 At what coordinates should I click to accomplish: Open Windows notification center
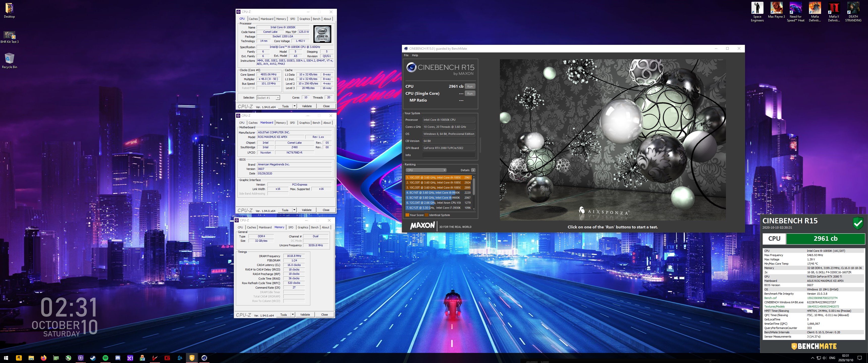(x=860, y=358)
